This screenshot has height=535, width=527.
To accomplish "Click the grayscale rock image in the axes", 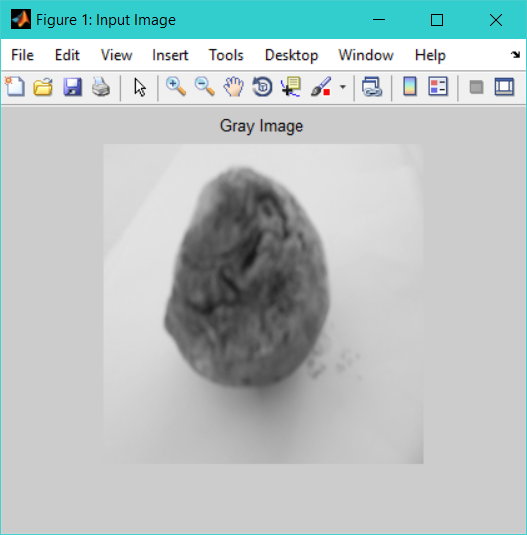I will pyautogui.click(x=263, y=304).
